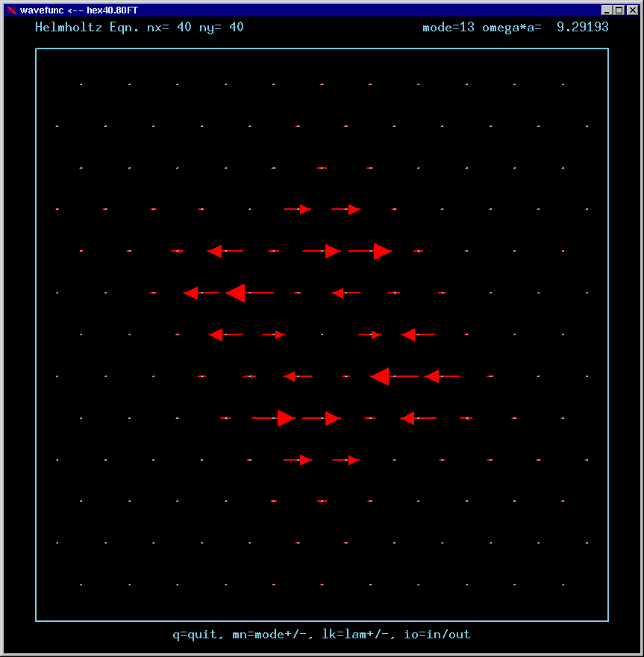Screen dimensions: 644x657
Task: Click the 'Helmholtz Eqn.' label
Action: [x=87, y=28]
